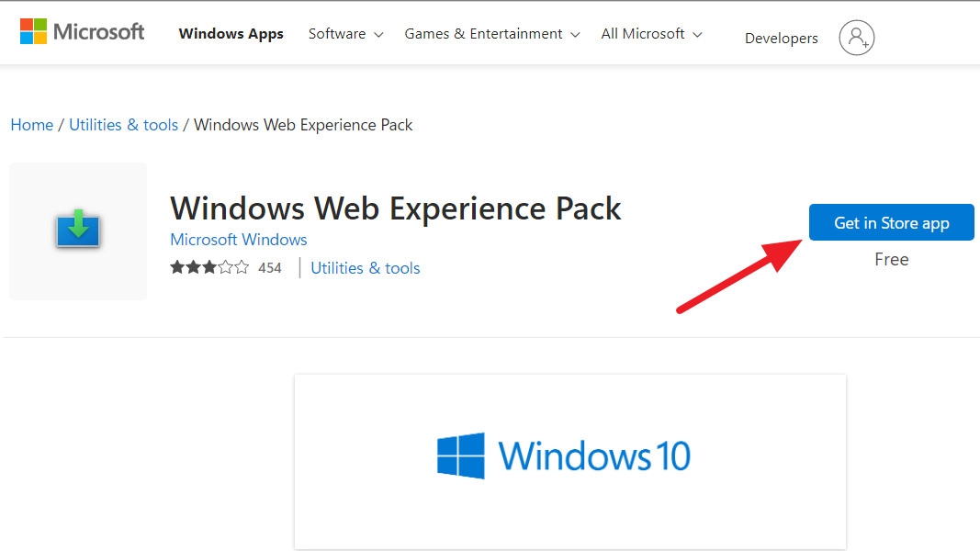Click the Windows Web Experience Pack title

[x=396, y=208]
